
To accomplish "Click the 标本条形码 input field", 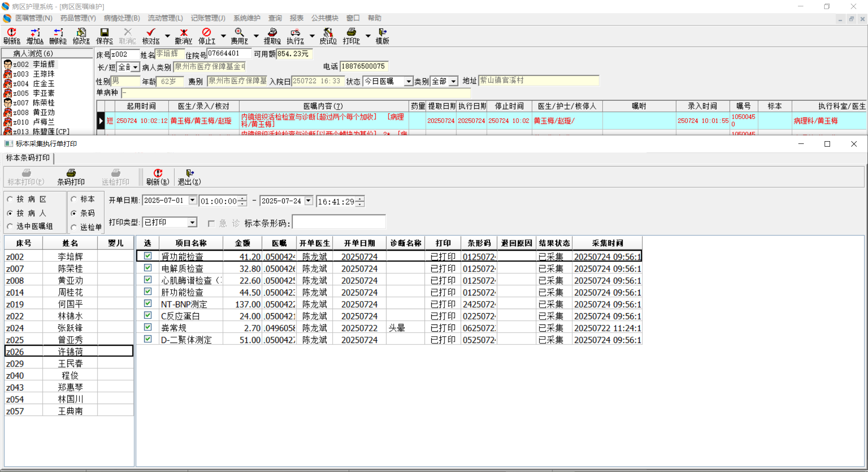I will [339, 223].
